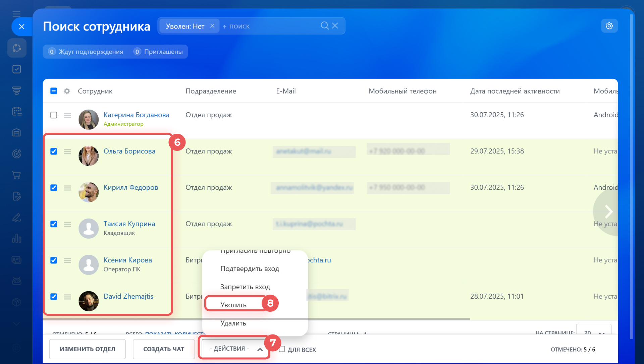Sort by the 'Подразделение' column header
This screenshot has width=644, height=364.
click(x=211, y=91)
